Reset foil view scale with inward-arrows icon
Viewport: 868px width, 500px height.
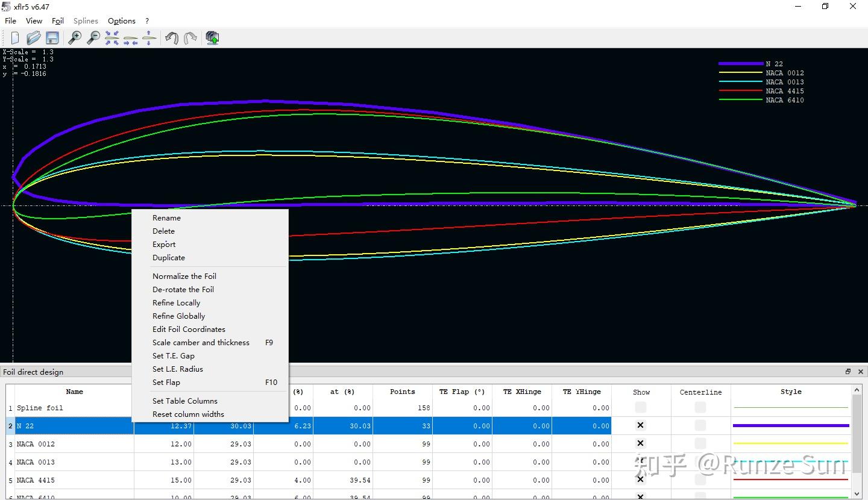click(x=112, y=38)
